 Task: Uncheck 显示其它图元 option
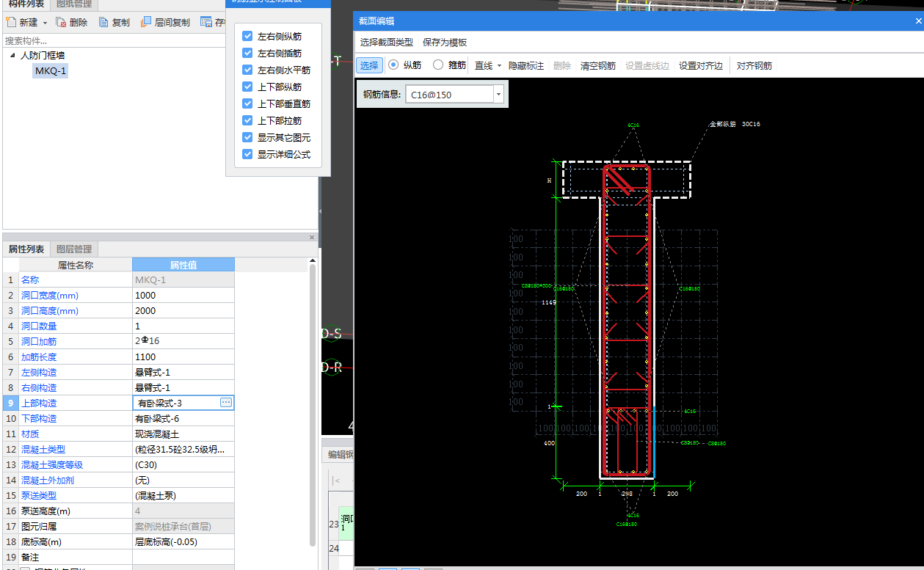pyautogui.click(x=247, y=137)
